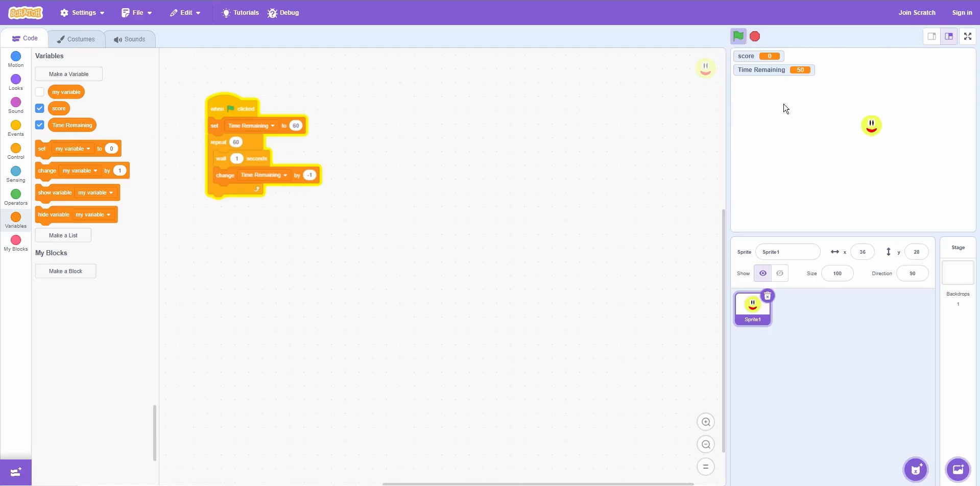Click the Make a Variable button
The image size is (980, 486).
[x=68, y=74]
